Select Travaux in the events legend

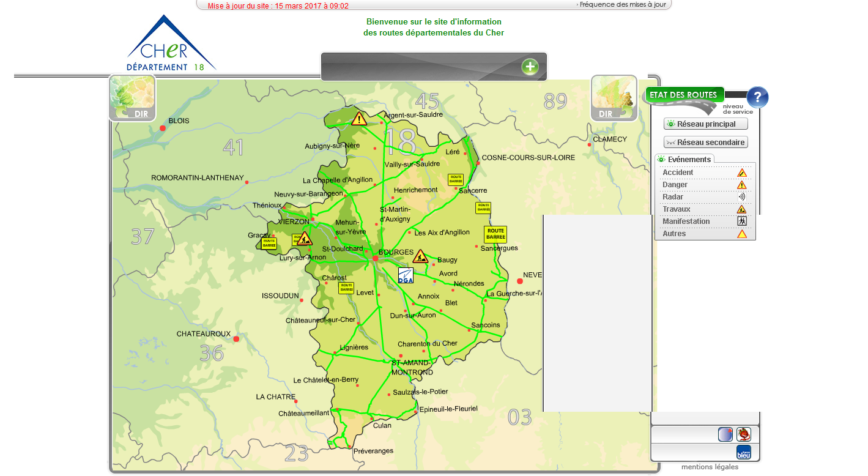pos(676,209)
